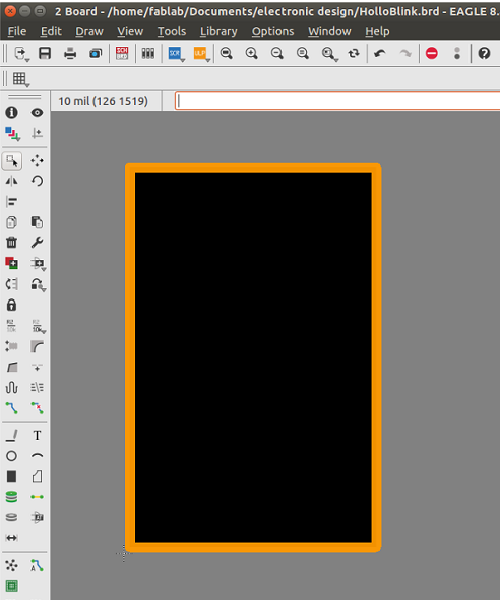Select the Move tool

37,161
